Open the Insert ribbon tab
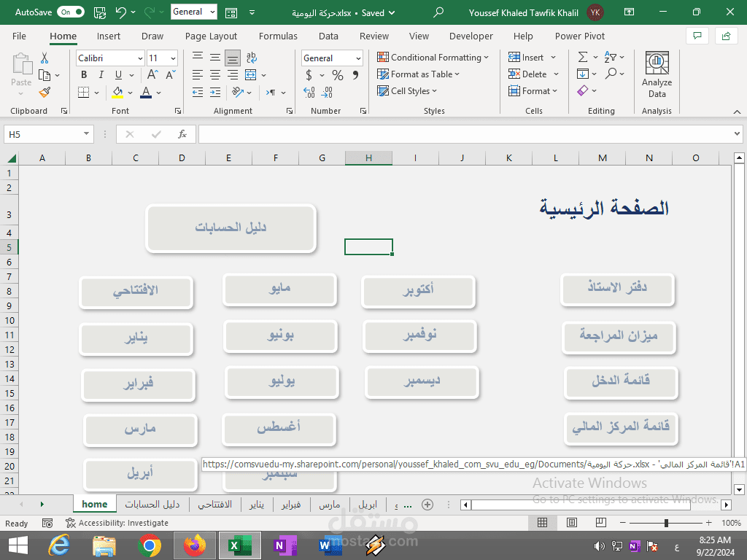The width and height of the screenshot is (747, 560). pyautogui.click(x=108, y=36)
